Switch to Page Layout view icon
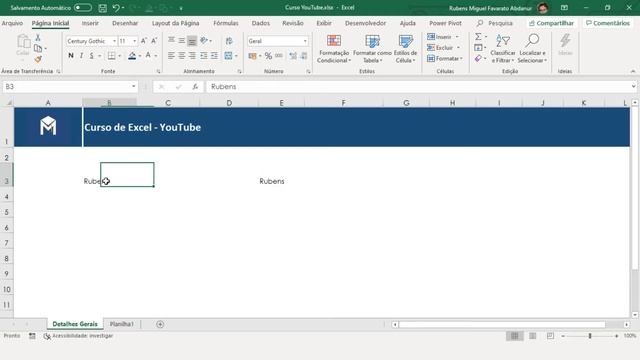Image resolution: width=640 pixels, height=360 pixels. 533,336
